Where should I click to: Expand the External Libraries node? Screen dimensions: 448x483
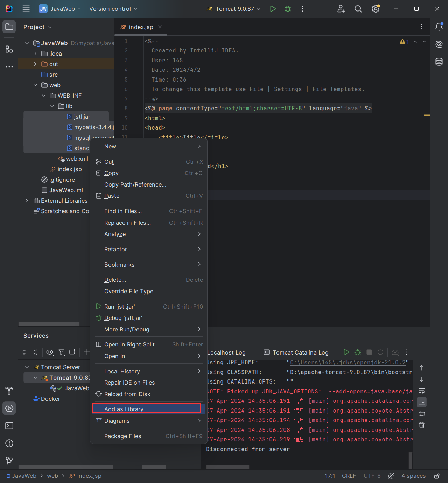pos(27,201)
